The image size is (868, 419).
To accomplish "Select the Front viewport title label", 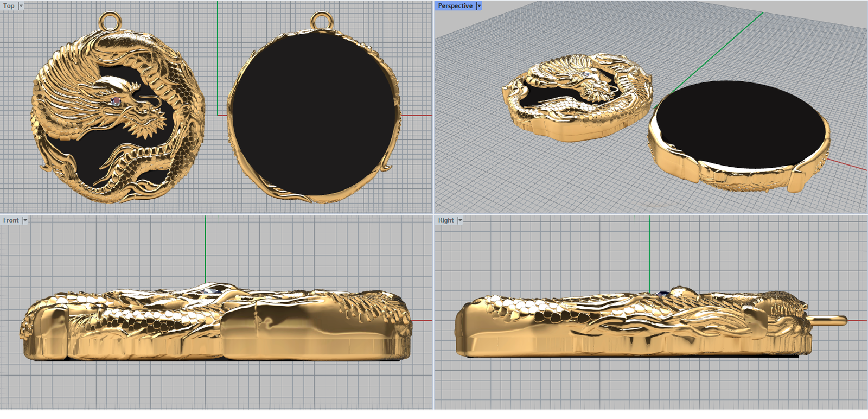I will (x=11, y=220).
